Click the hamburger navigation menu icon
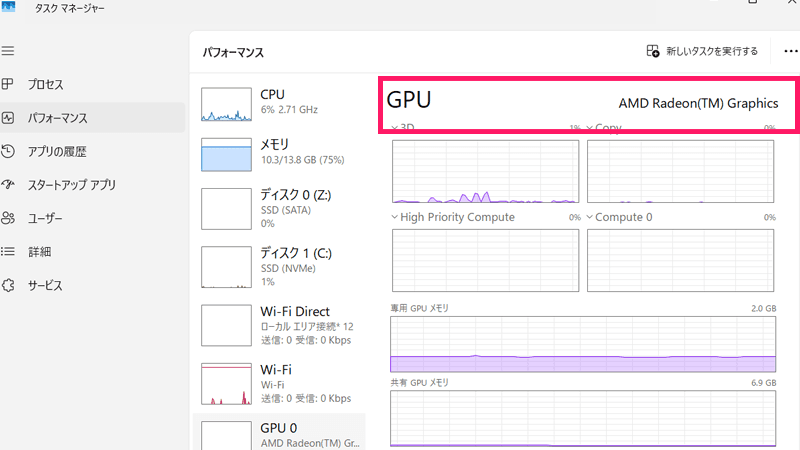 tap(8, 50)
